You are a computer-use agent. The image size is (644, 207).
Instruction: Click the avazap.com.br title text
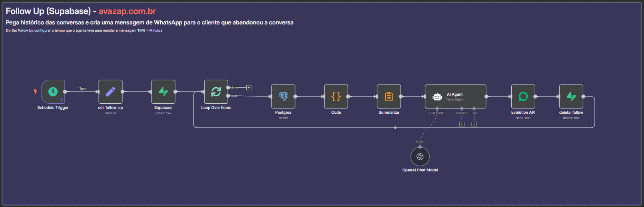(x=127, y=11)
